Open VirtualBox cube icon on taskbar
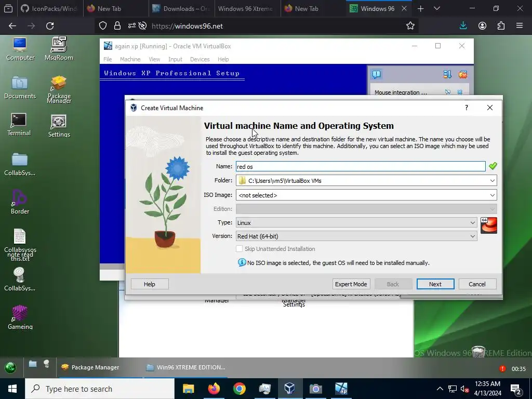Image resolution: width=532 pixels, height=399 pixels. (290, 389)
